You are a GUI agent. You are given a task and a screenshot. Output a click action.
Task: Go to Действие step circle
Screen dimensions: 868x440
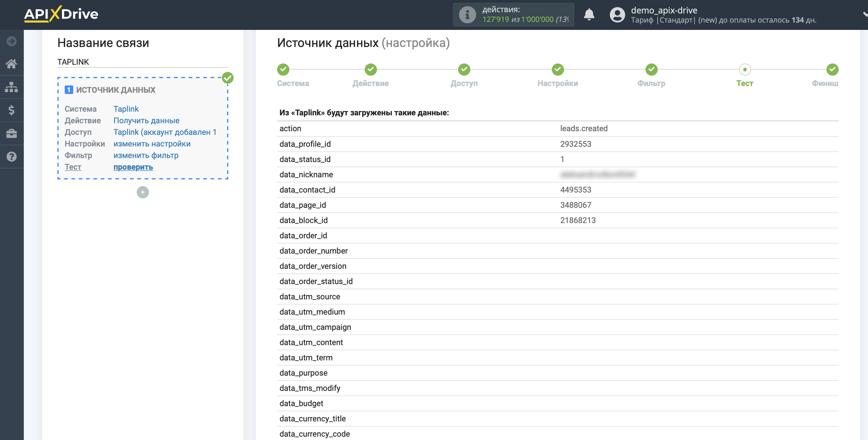tap(370, 69)
